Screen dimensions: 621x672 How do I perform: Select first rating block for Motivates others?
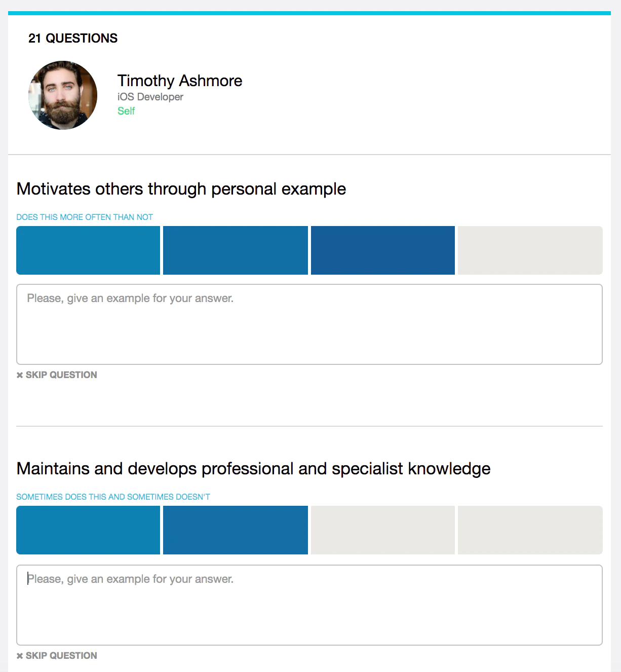tap(88, 250)
